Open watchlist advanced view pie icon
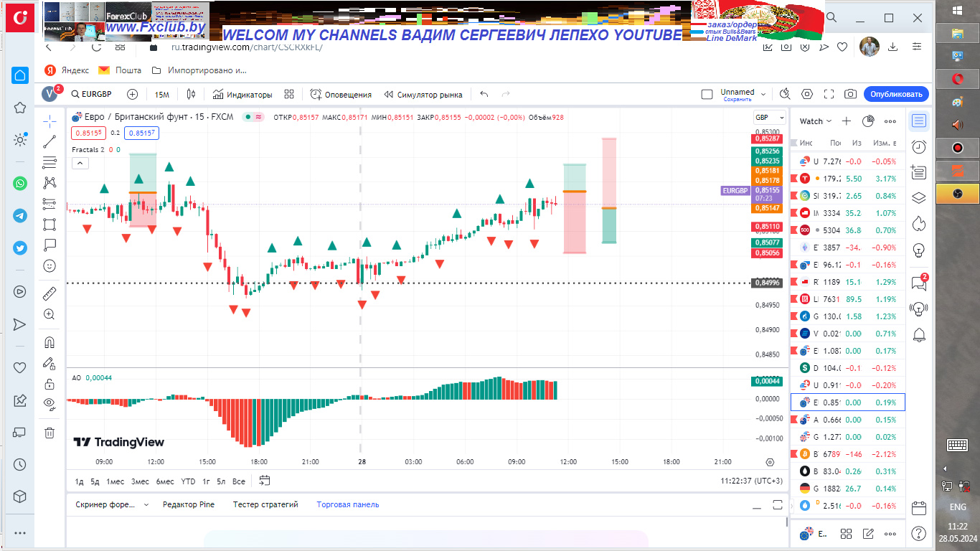Screen dimensions: 980x551 coord(868,121)
